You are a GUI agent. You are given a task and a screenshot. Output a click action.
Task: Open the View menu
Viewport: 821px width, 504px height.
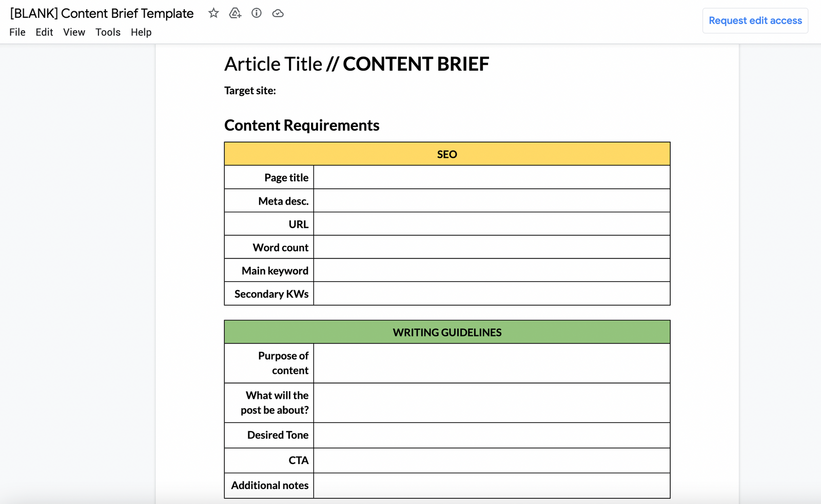click(74, 32)
